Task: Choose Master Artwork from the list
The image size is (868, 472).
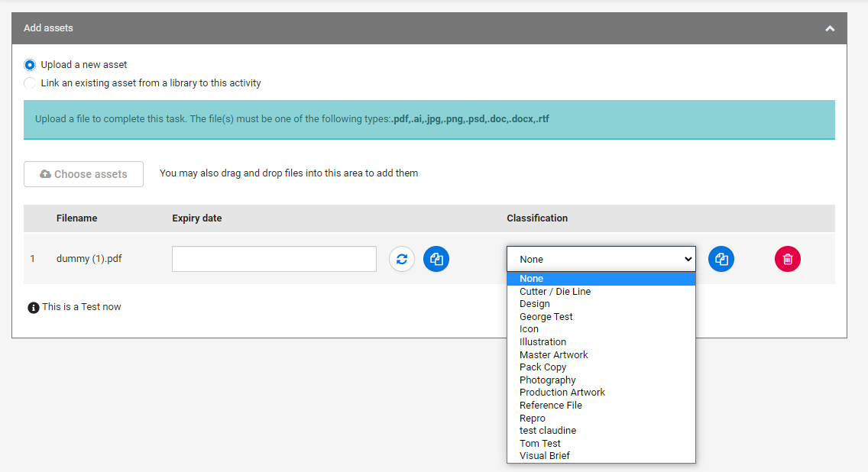Action: tap(553, 355)
